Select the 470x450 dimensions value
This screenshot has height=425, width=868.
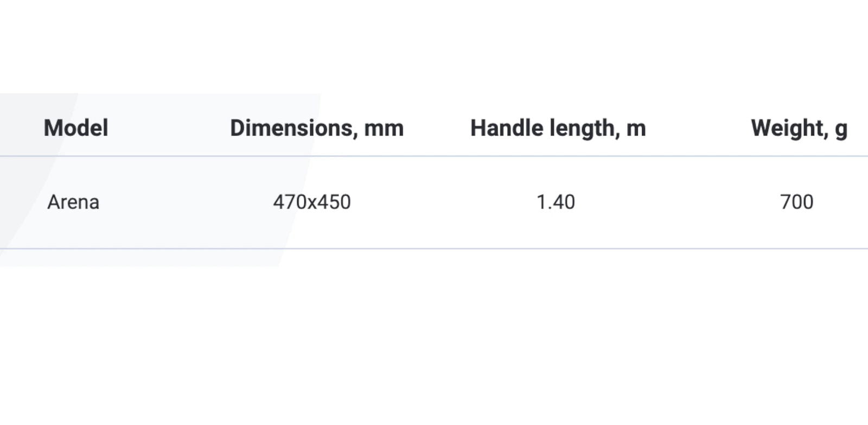[x=312, y=202]
